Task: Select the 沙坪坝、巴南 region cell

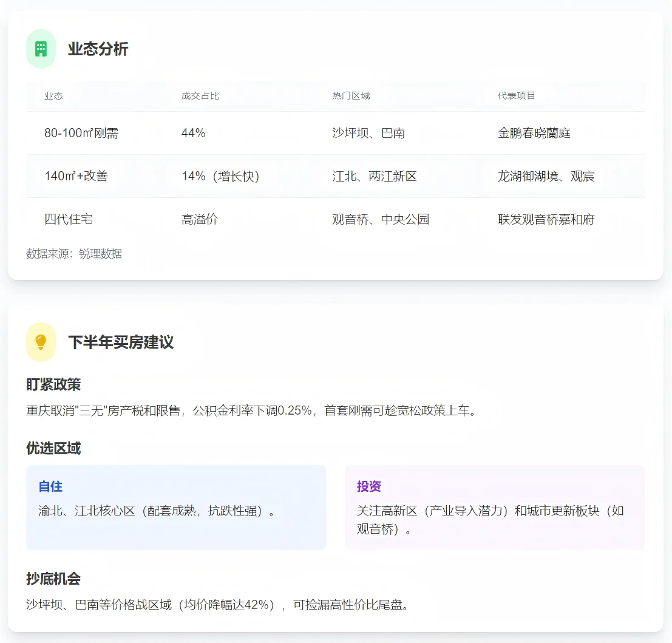Action: coord(368,133)
